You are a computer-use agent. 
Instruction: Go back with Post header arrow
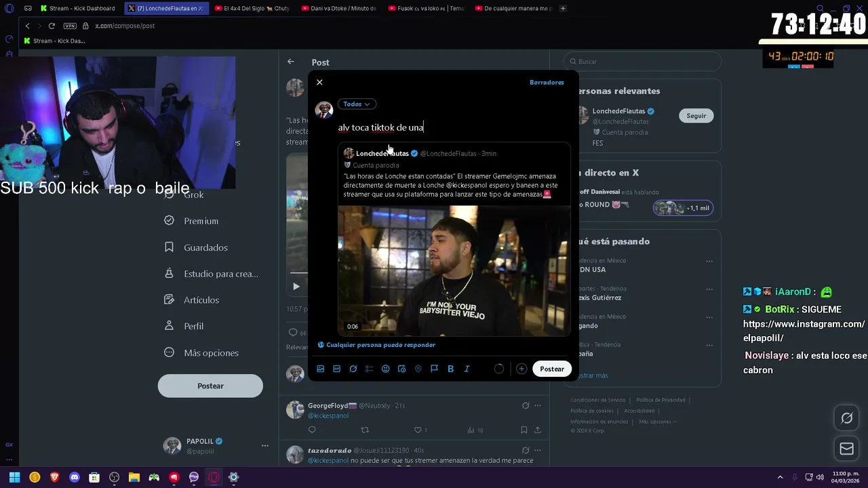(x=290, y=62)
